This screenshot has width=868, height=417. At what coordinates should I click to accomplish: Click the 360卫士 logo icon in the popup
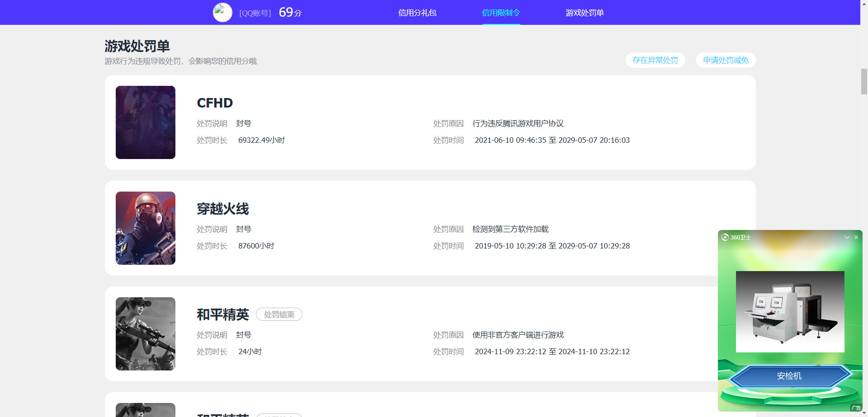pyautogui.click(x=725, y=237)
